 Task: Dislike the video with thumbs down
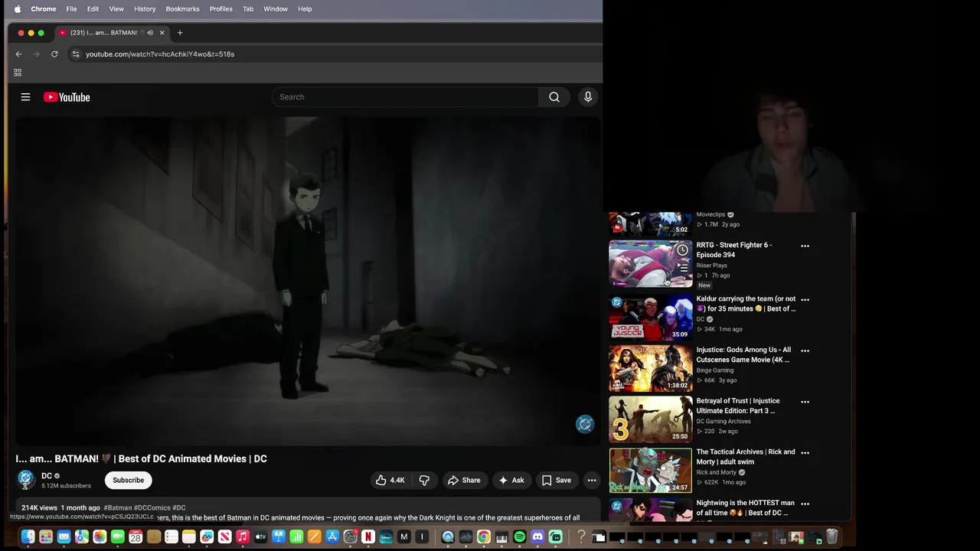(424, 480)
